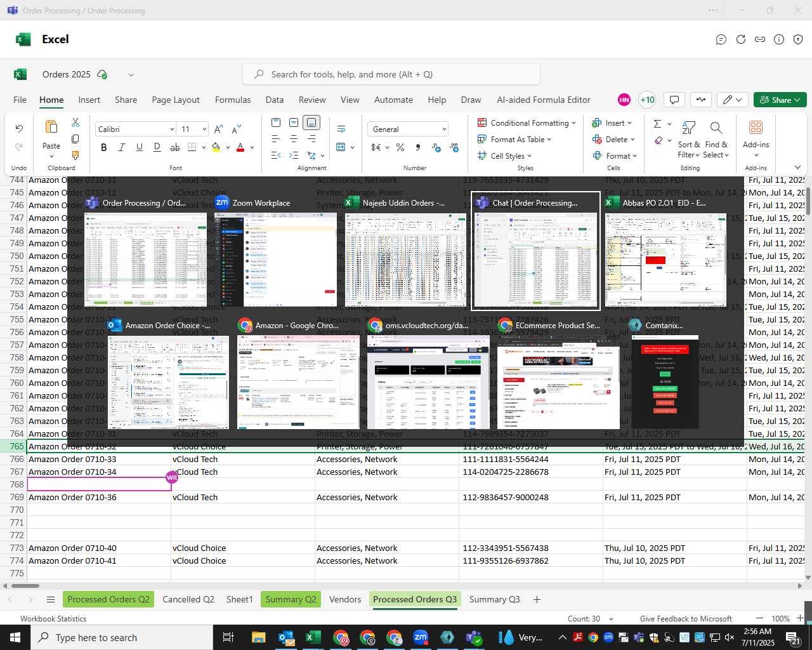Open Find & Select menu

click(x=716, y=140)
